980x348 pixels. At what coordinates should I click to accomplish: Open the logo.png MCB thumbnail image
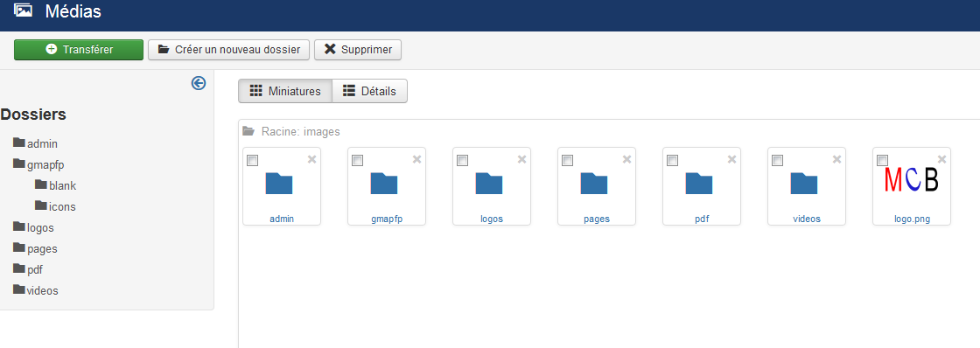(911, 180)
